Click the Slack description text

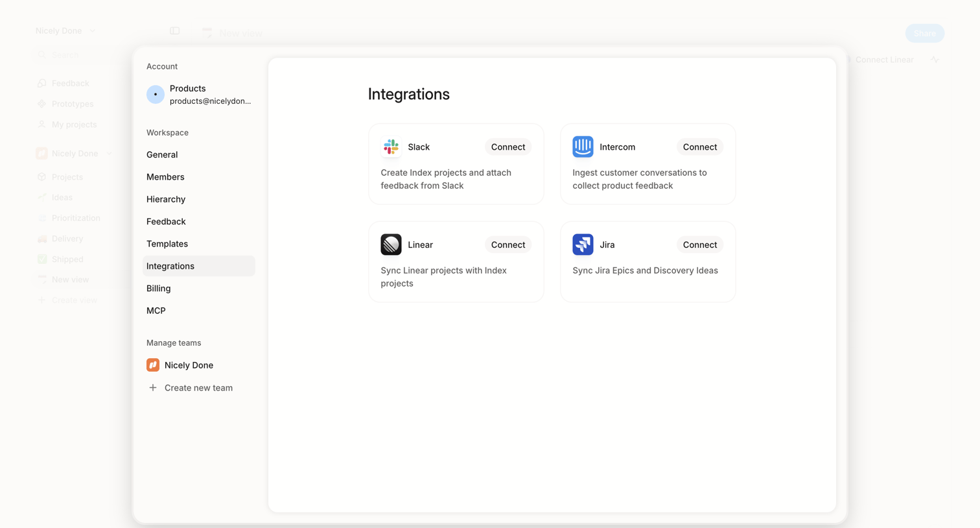click(x=446, y=179)
